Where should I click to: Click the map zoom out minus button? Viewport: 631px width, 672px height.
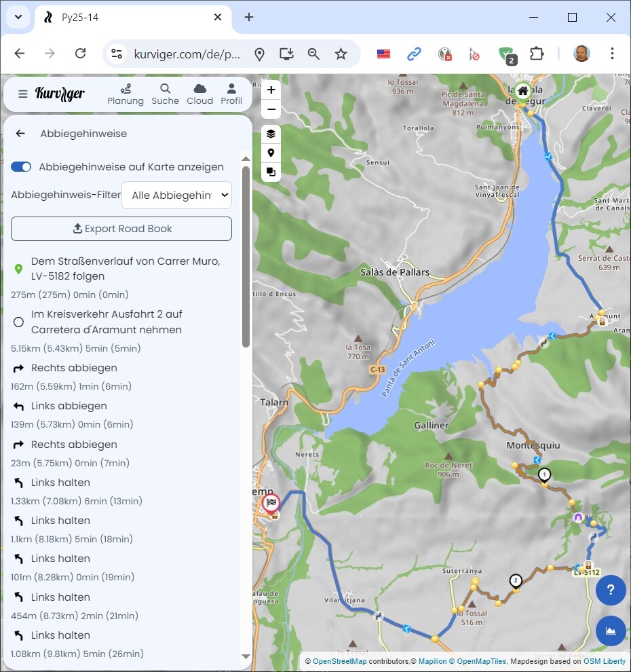pos(271,109)
